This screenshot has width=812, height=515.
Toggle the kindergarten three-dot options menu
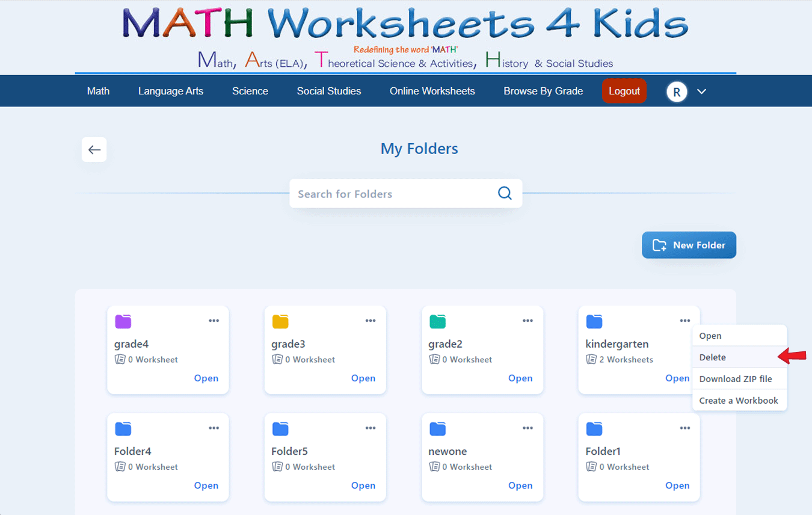coord(685,321)
